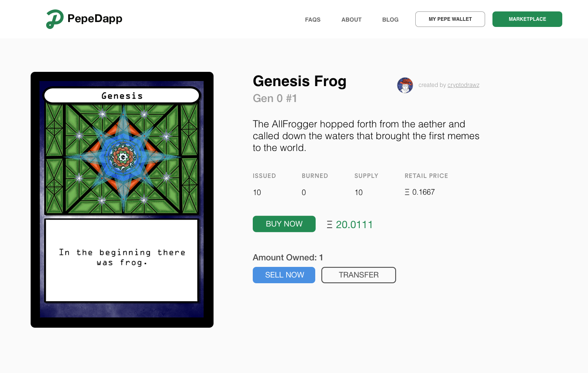
Task: Click SELL NOW to list the card
Action: (x=284, y=275)
